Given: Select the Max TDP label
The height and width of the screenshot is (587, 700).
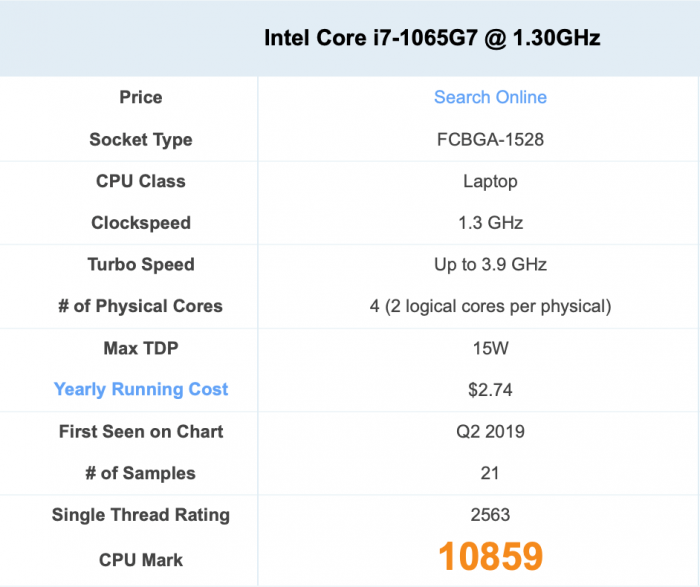Looking at the screenshot, I should tap(141, 348).
